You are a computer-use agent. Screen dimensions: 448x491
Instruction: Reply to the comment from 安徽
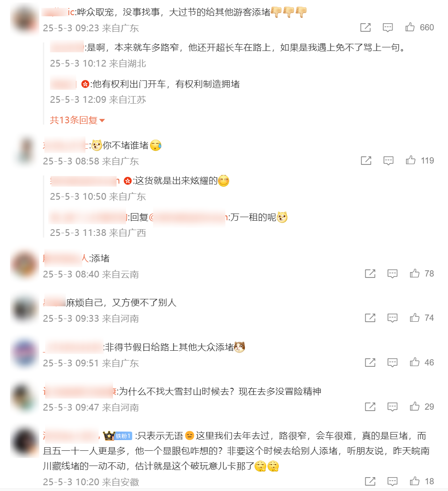pyautogui.click(x=392, y=481)
